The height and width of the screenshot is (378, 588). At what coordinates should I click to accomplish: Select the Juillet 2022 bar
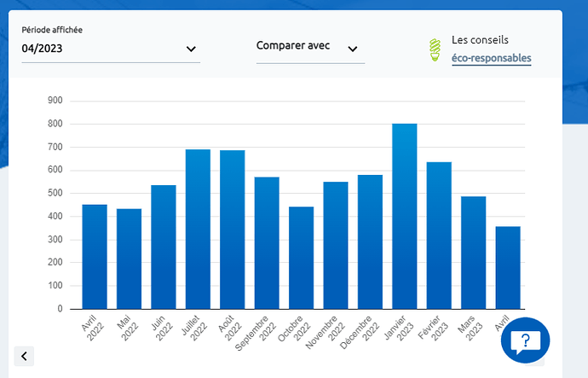tap(198, 230)
